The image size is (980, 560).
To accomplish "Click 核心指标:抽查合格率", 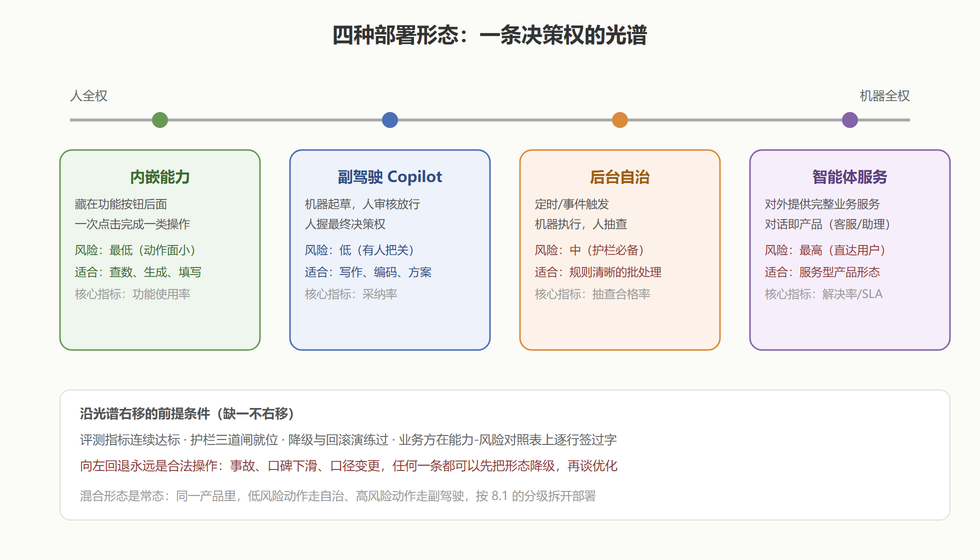I will [x=592, y=294].
